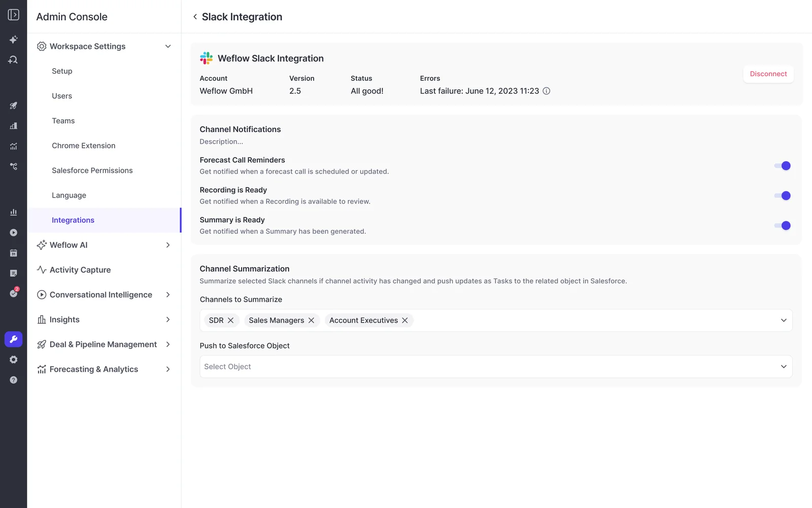
Task: Click the wrench admin icon in rail
Action: pos(14,339)
